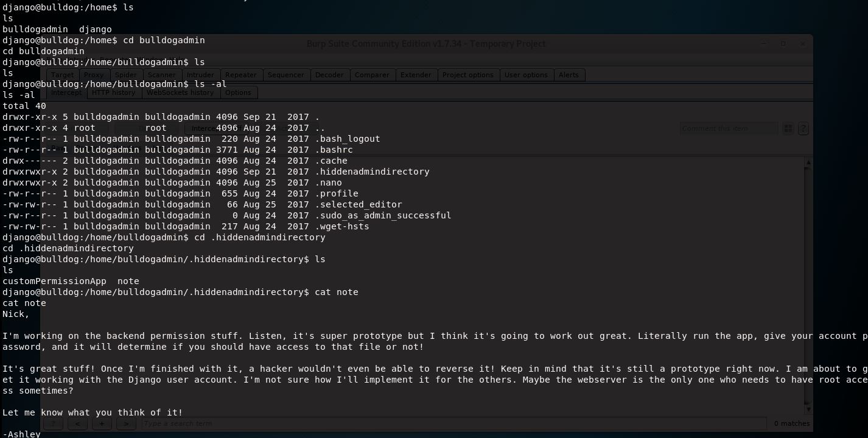This screenshot has width=868, height=438.
Task: Open the HTTP history sub-tab
Action: 113,92
